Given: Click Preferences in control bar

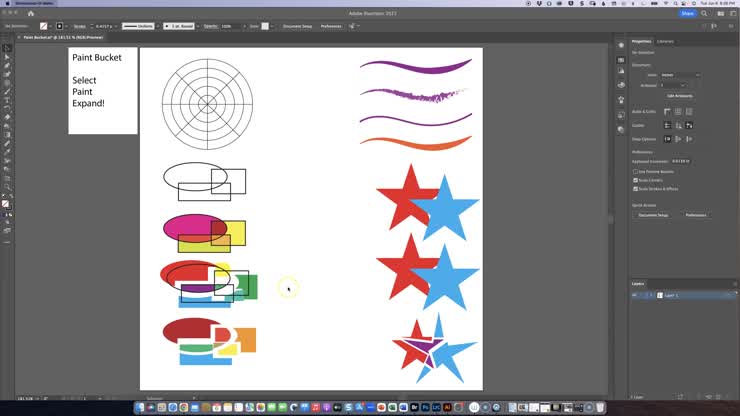Looking at the screenshot, I should [331, 26].
